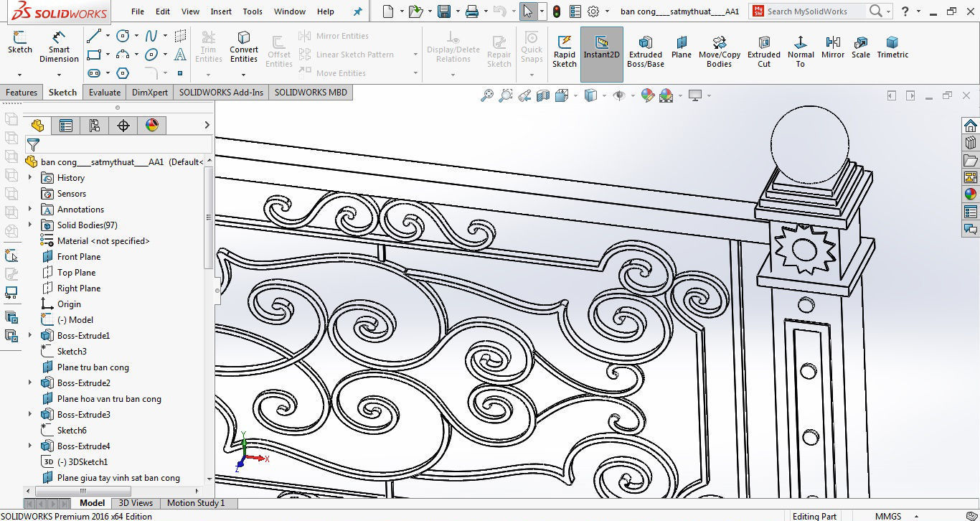The height and width of the screenshot is (521, 980).
Task: Open the SOLIDWORKS Resources task pane
Action: [x=970, y=126]
